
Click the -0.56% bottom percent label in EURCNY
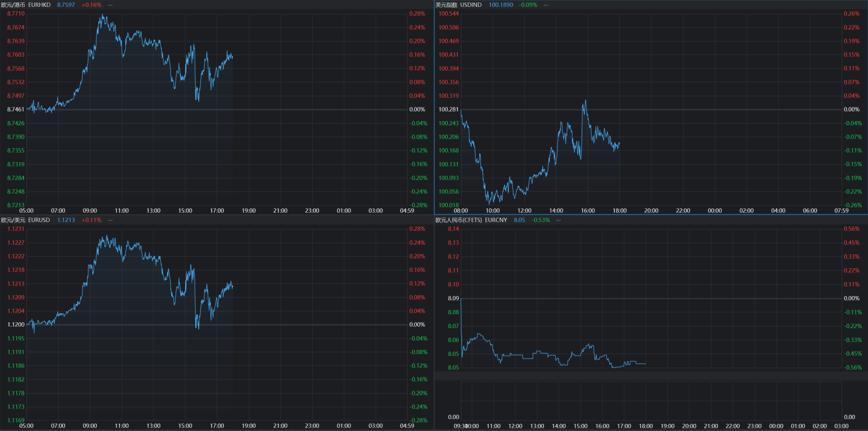coord(853,368)
